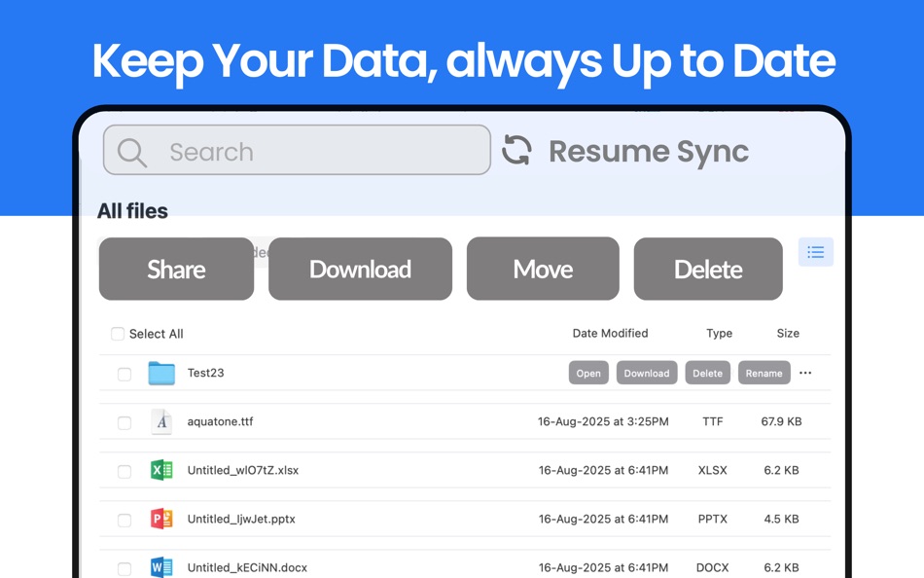Open the Test23 folder icon
This screenshot has height=578, width=924.
click(161, 372)
